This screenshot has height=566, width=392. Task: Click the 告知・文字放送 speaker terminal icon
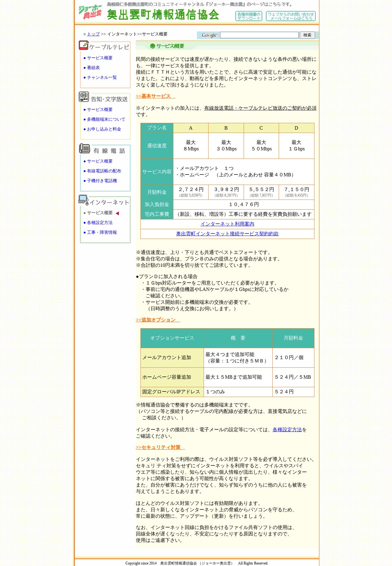click(84, 97)
